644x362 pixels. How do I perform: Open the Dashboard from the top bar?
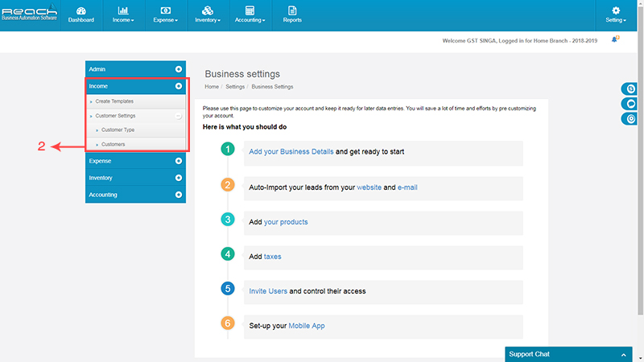(x=81, y=15)
